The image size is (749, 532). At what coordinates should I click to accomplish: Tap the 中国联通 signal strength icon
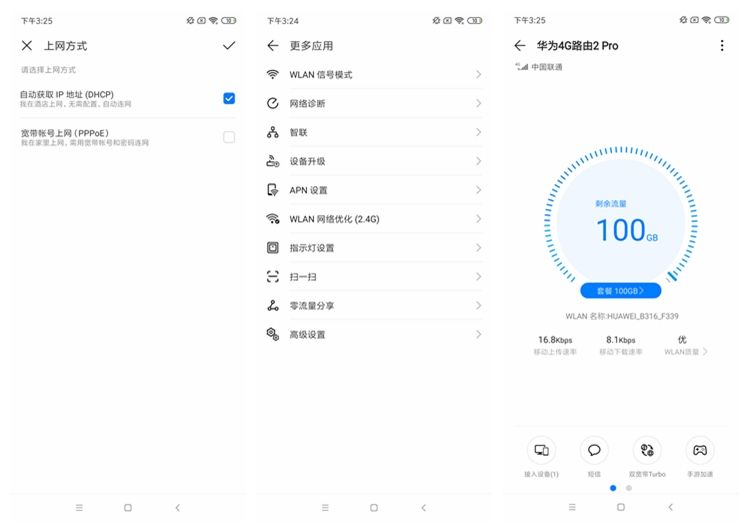[521, 66]
